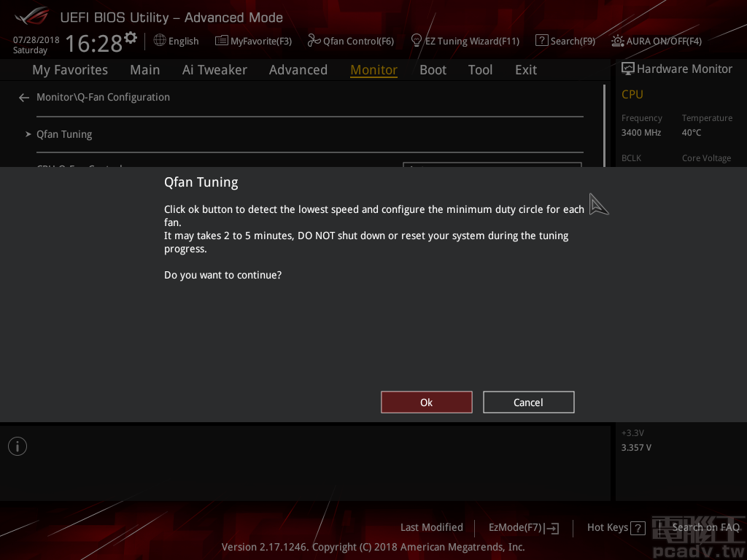Click the globe language icon
The height and width of the screenshot is (560, 747).
point(160,41)
